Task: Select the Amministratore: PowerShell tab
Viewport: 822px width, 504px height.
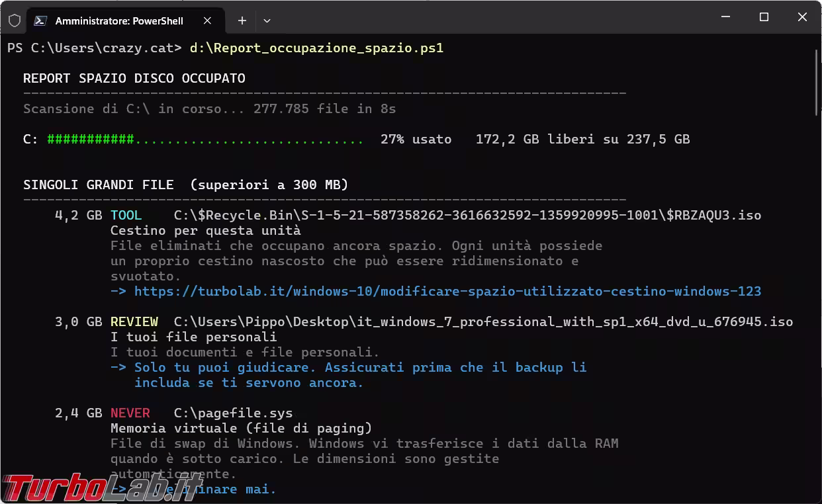Action: tap(124, 21)
